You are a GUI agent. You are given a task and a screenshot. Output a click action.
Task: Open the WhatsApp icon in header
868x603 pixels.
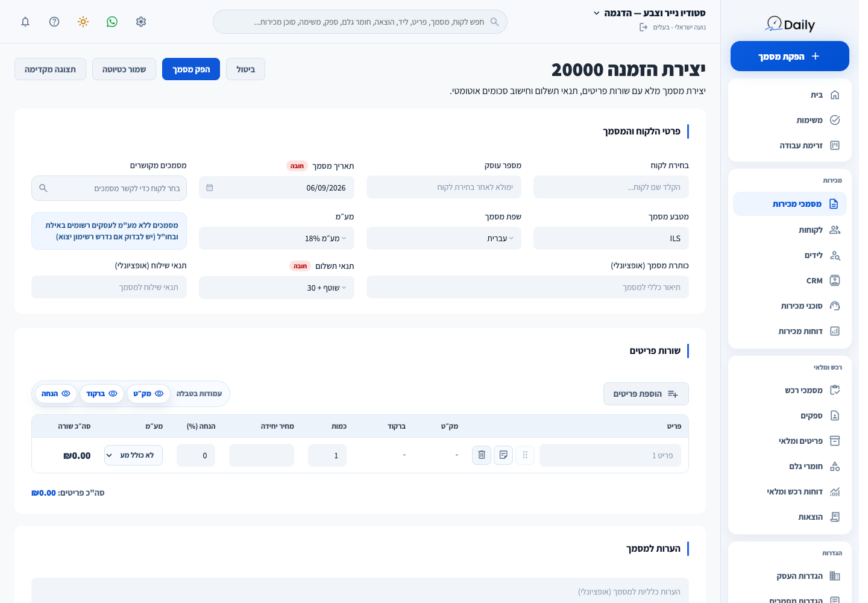coord(112,22)
